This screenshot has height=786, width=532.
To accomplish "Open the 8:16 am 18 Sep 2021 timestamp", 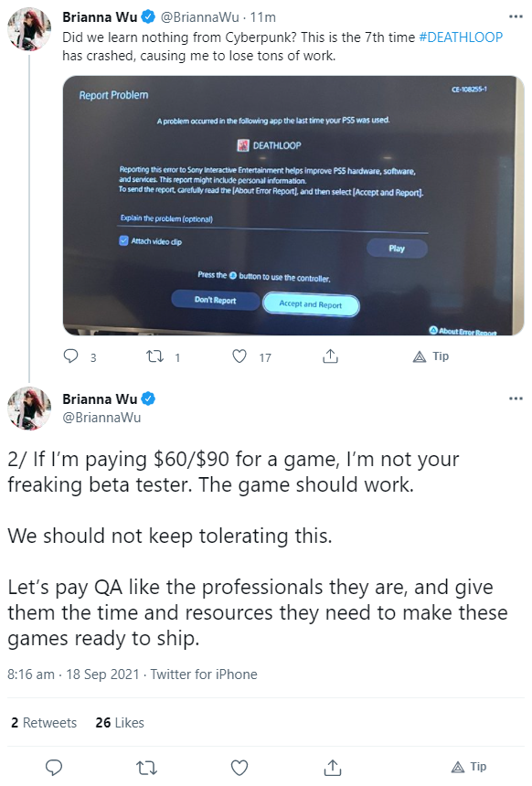I will [73, 674].
